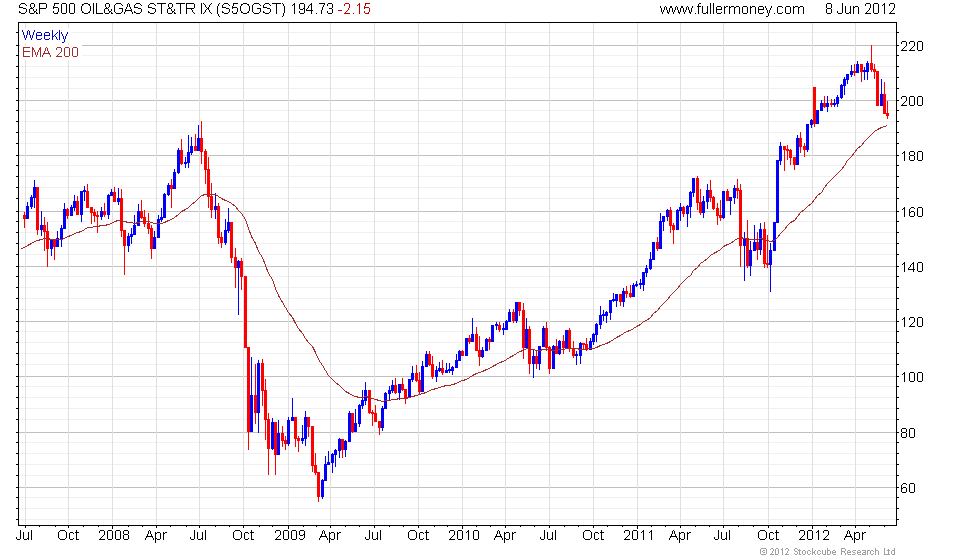Click the '2010' year label on time axis
980x560 pixels.
pyautogui.click(x=464, y=535)
